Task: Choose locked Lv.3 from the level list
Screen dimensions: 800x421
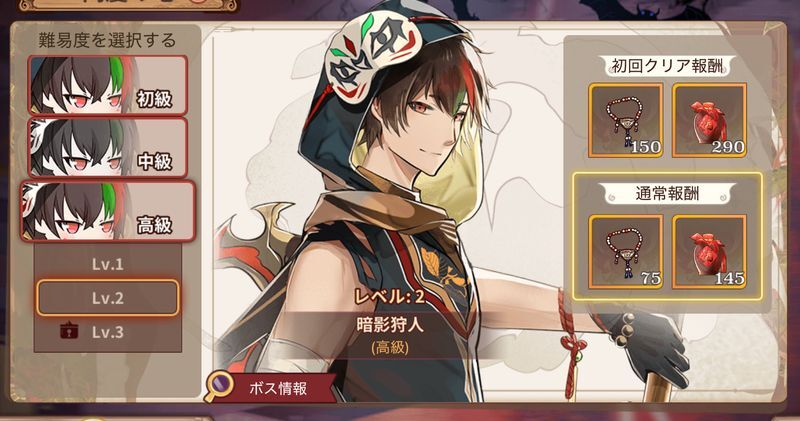Action: pyautogui.click(x=108, y=332)
